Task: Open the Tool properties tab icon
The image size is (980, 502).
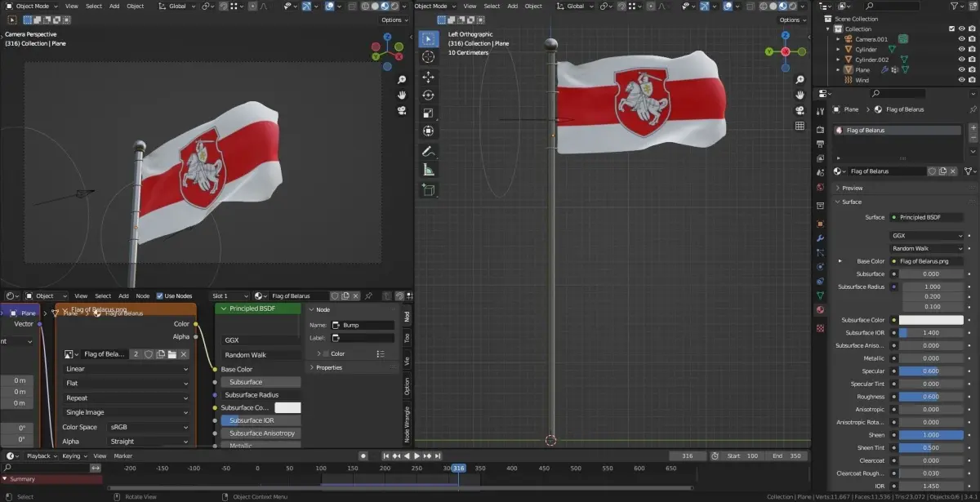Action: pyautogui.click(x=820, y=111)
